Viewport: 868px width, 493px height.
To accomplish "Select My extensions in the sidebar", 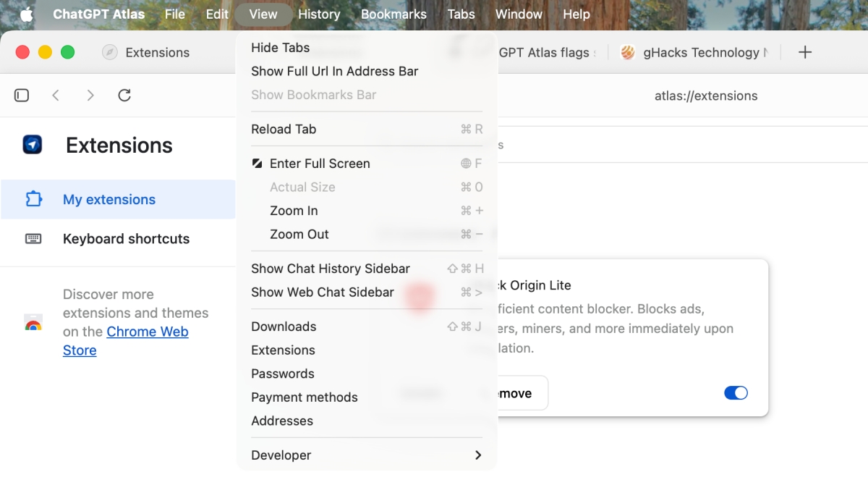I will pyautogui.click(x=109, y=200).
